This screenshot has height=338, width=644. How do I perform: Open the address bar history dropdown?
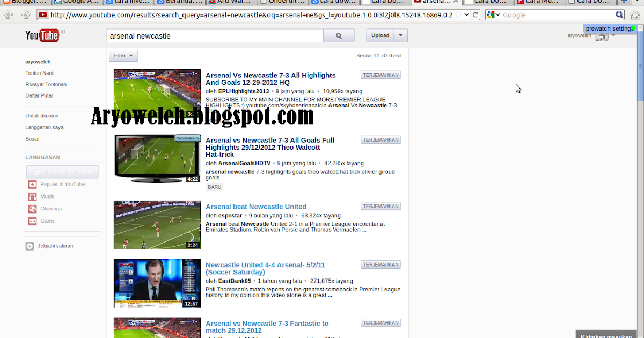(x=467, y=14)
